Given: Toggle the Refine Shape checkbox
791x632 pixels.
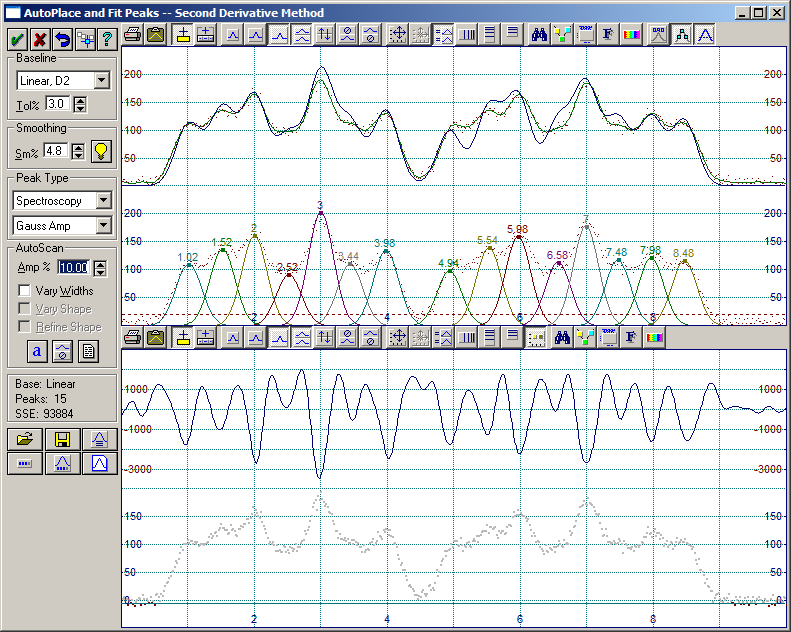Looking at the screenshot, I should [26, 327].
